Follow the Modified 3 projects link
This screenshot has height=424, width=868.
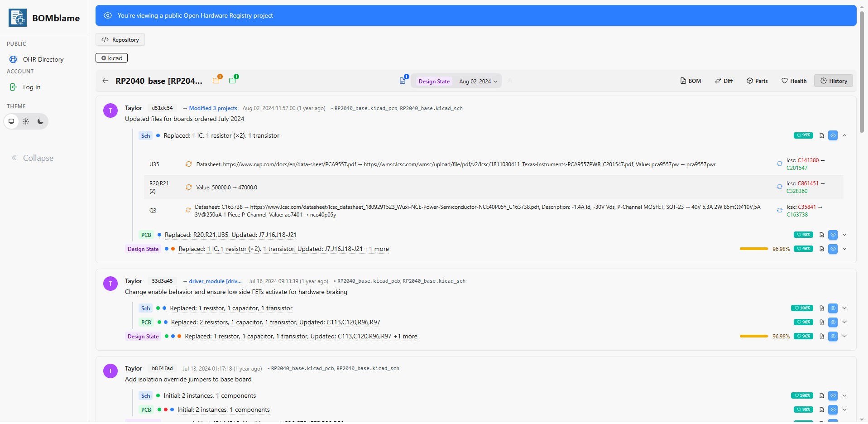(213, 108)
